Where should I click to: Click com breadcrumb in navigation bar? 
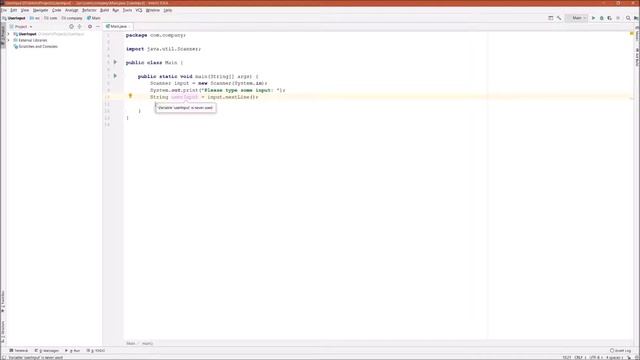(51, 18)
